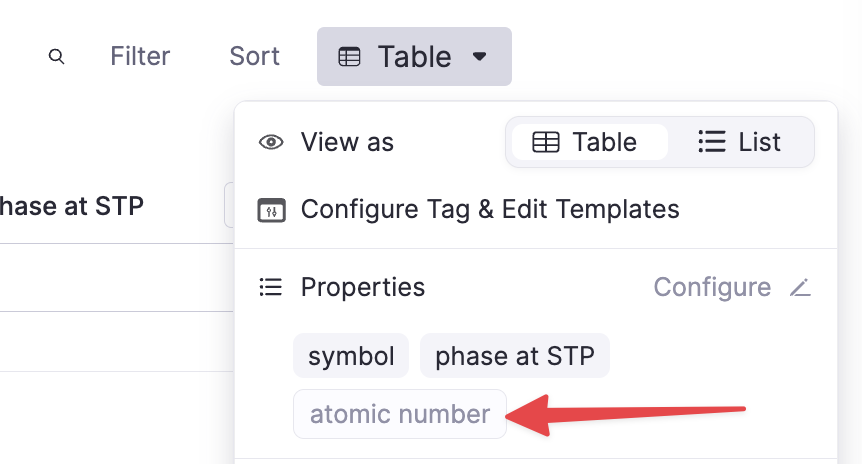Click the eye icon beside View as
Screen dimensions: 862x464
pos(271,142)
